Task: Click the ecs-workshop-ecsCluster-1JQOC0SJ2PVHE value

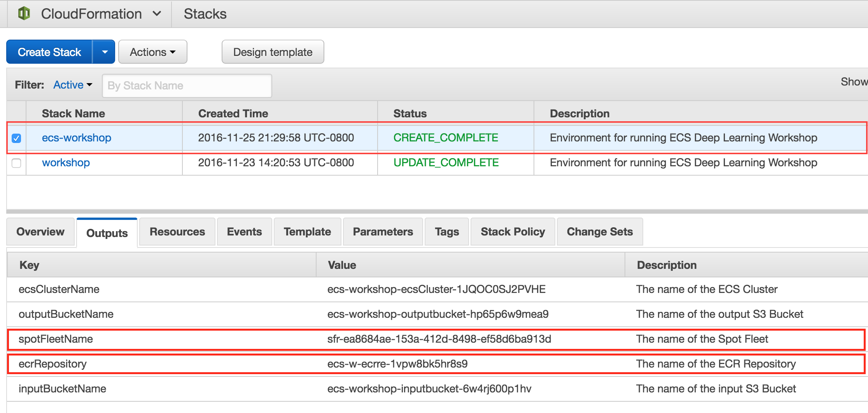Action: click(436, 289)
